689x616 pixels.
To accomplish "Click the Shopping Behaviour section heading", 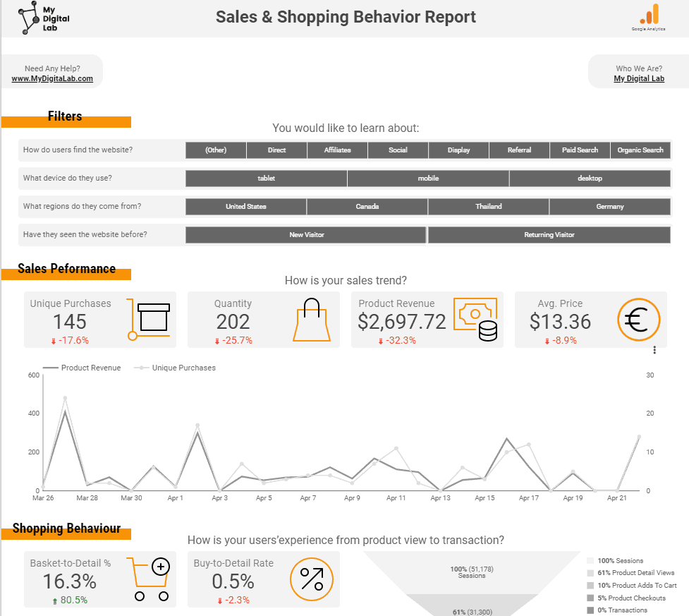I will click(66, 528).
